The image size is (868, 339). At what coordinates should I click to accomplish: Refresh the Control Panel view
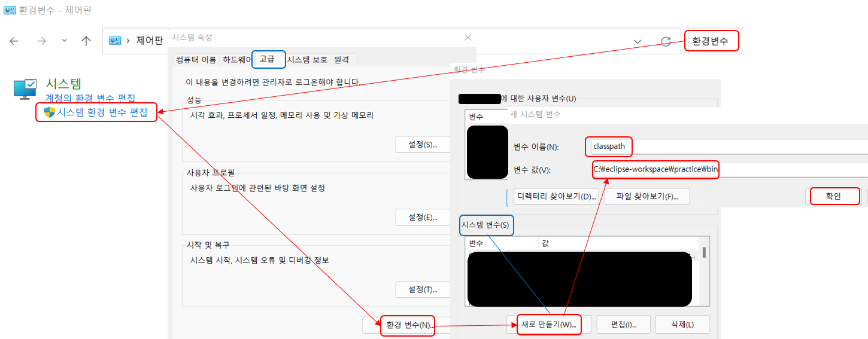pos(666,41)
